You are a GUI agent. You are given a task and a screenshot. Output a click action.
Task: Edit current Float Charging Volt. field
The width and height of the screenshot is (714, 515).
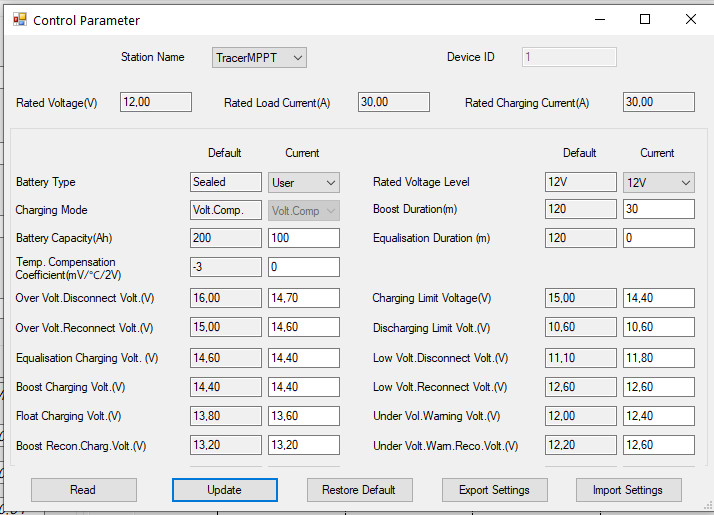coord(303,416)
